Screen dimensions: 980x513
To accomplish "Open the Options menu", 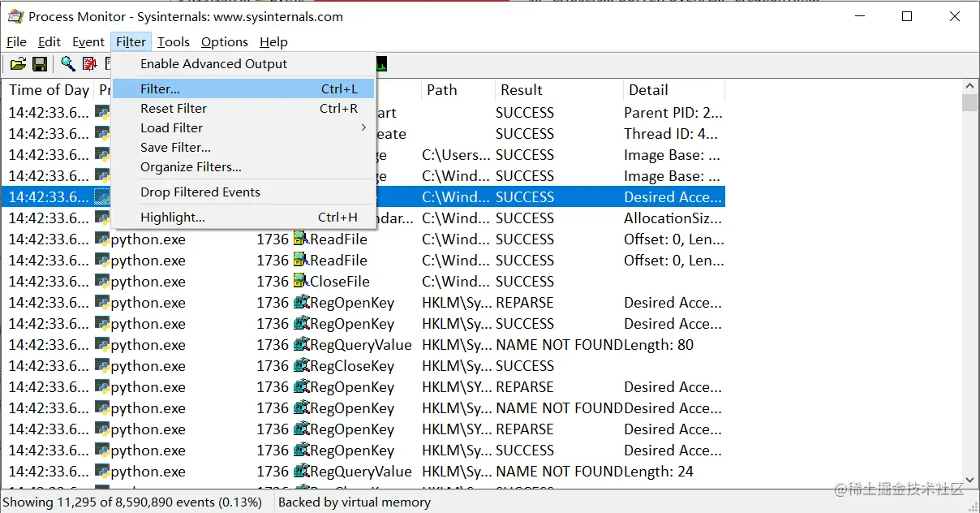I will 225,42.
